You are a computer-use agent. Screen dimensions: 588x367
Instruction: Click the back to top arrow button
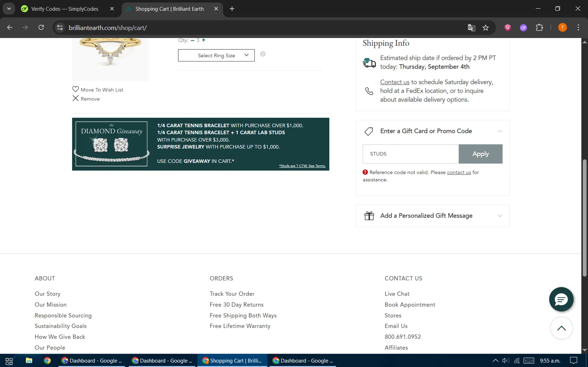coord(561,328)
